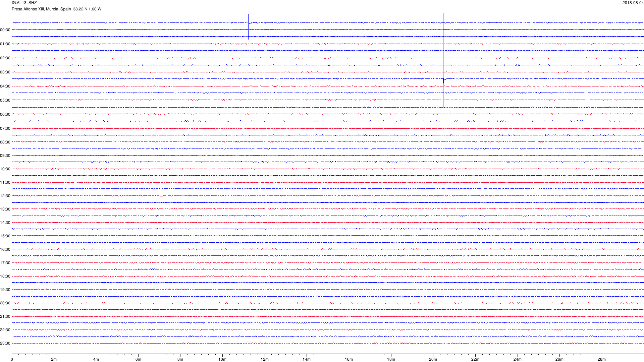Click the 23:30 time label
This screenshot has width=644, height=362.
pyautogui.click(x=5, y=343)
